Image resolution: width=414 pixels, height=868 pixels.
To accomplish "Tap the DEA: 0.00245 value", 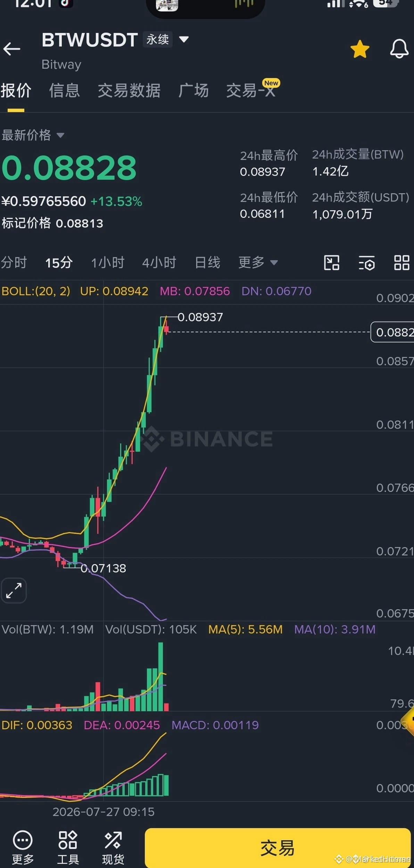I will pyautogui.click(x=122, y=725).
